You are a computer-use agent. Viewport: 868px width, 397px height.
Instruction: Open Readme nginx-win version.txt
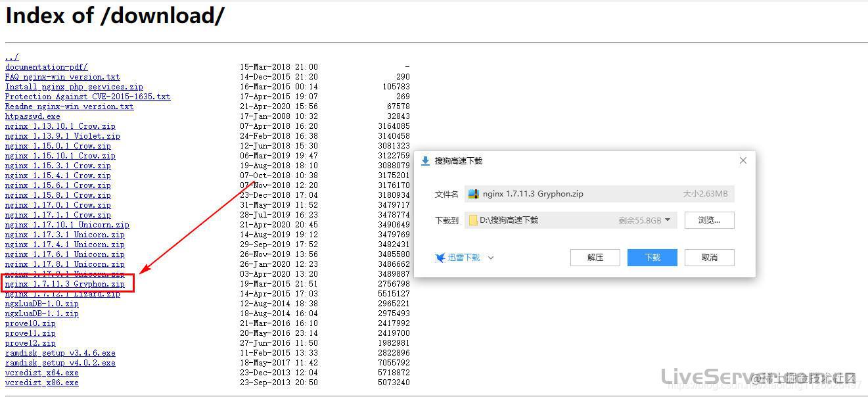[68, 106]
